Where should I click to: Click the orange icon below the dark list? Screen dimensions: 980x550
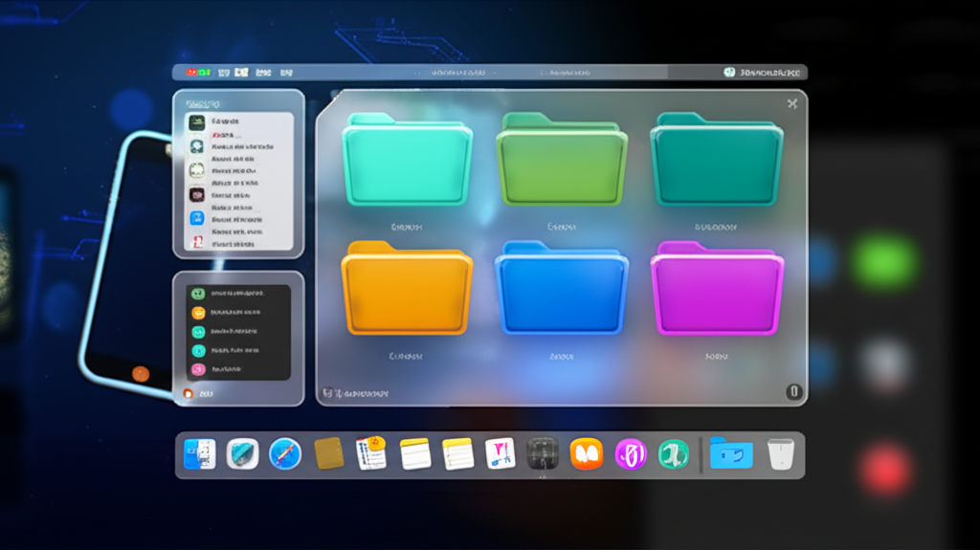pyautogui.click(x=189, y=393)
